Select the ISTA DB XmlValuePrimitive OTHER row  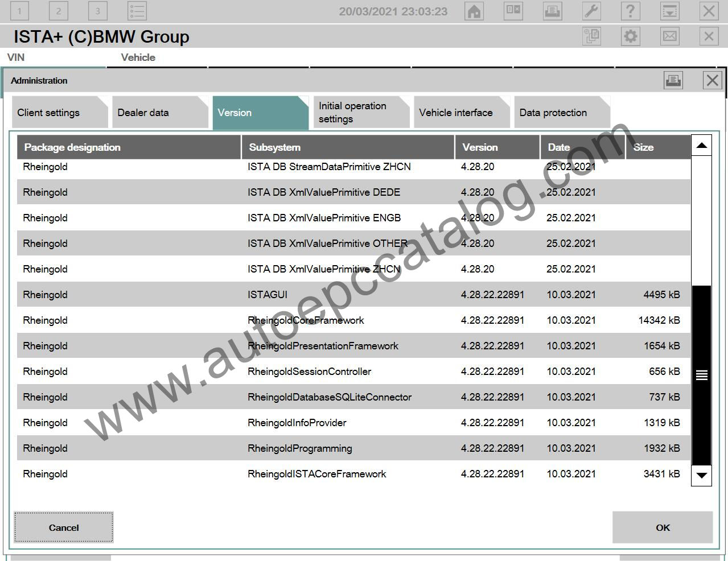point(353,244)
